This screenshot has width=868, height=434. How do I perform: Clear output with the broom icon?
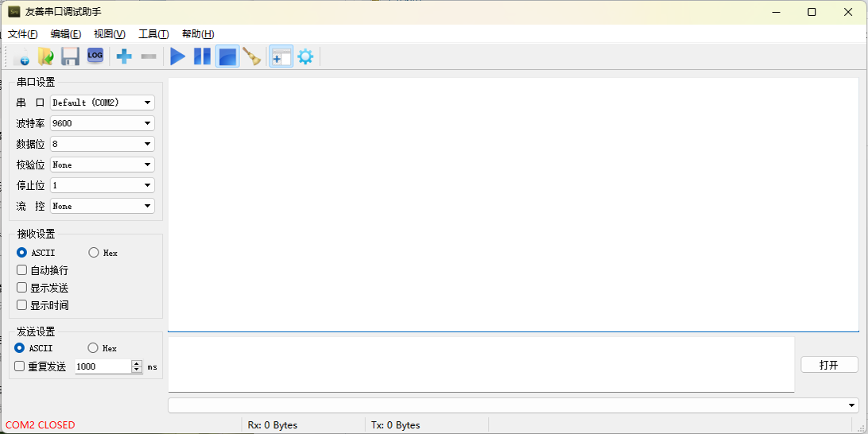252,56
